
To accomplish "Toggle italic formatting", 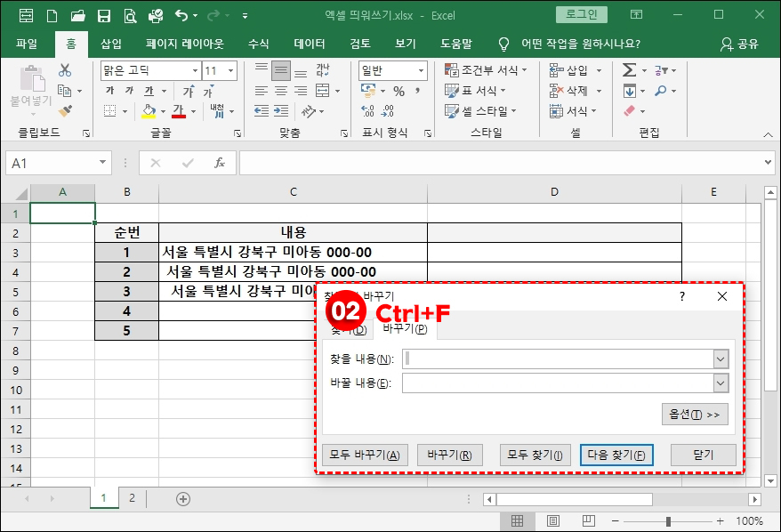I will click(x=130, y=91).
